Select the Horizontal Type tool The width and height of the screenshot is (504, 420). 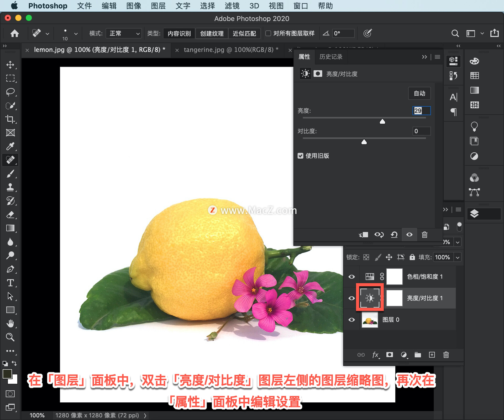coord(10,283)
